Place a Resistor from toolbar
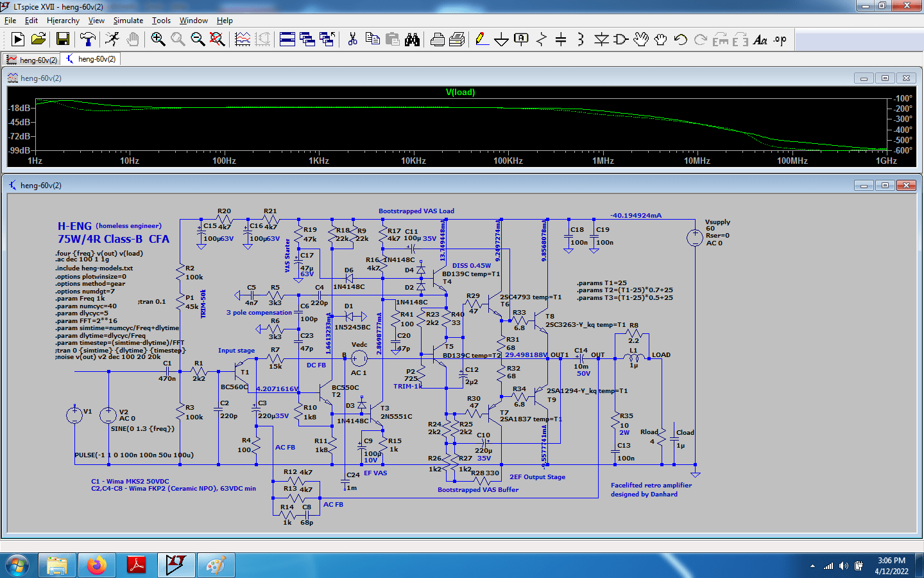The image size is (924, 578). point(542,40)
